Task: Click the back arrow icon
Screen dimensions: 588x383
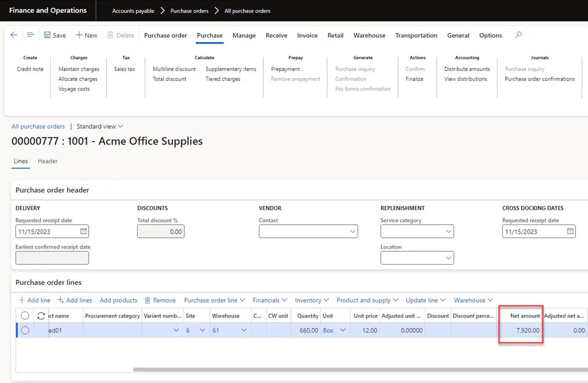Action: tap(14, 35)
